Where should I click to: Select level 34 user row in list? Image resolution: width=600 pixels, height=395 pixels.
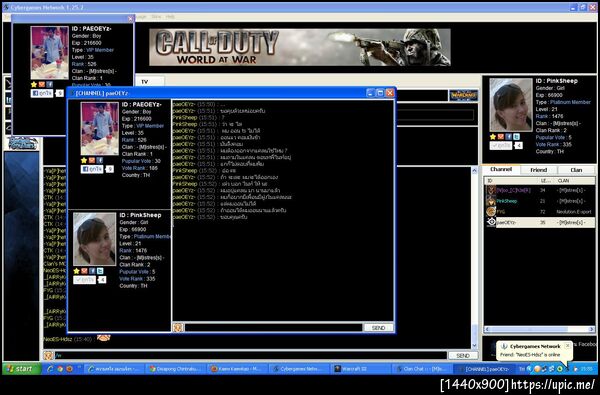pos(540,190)
